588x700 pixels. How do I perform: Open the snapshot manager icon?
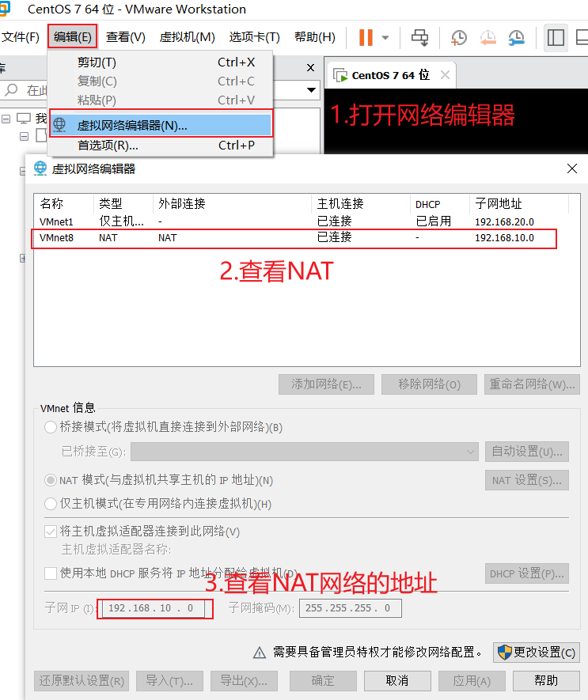516,38
